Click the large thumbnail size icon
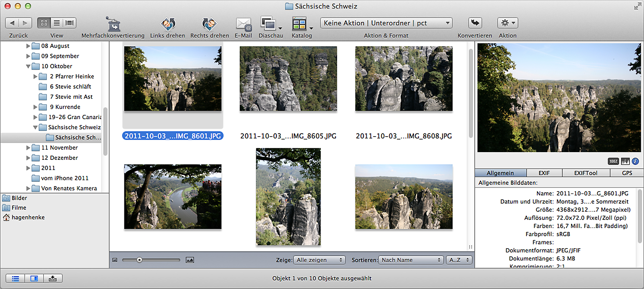The image size is (644, 289). point(190,260)
